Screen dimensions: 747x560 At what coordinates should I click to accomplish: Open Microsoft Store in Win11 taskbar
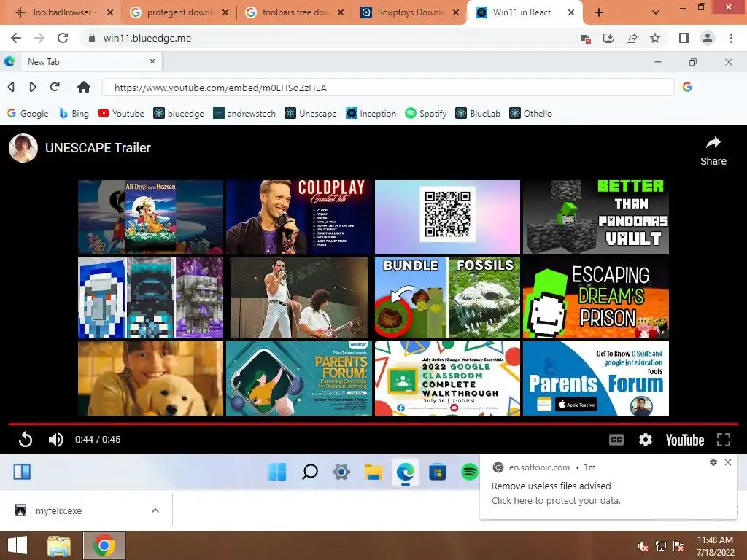438,472
